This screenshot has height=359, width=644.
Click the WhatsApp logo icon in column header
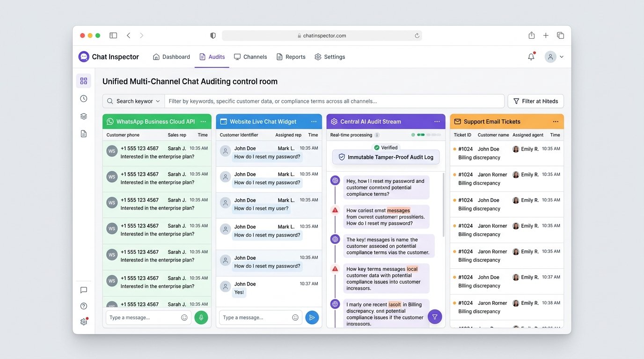tap(110, 122)
